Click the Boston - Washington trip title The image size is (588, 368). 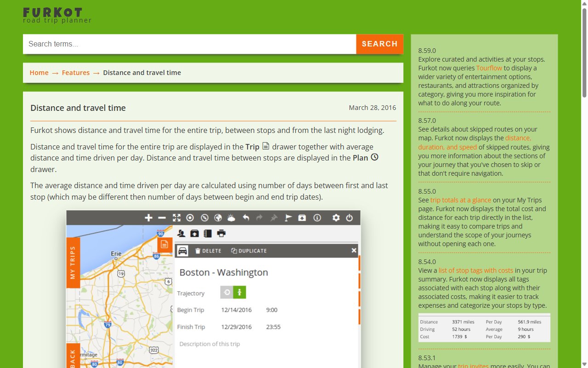click(x=224, y=272)
